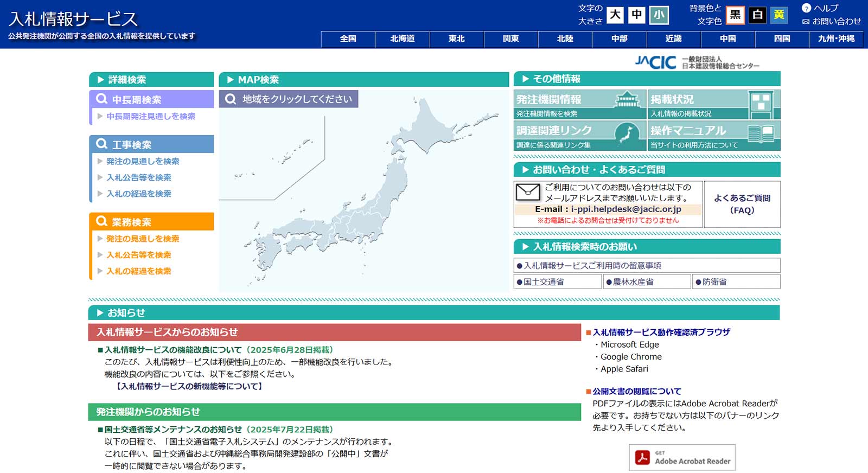Click the Japan map icon in 調達関連リンク
Viewport: 868px width, 473px height.
click(x=627, y=135)
